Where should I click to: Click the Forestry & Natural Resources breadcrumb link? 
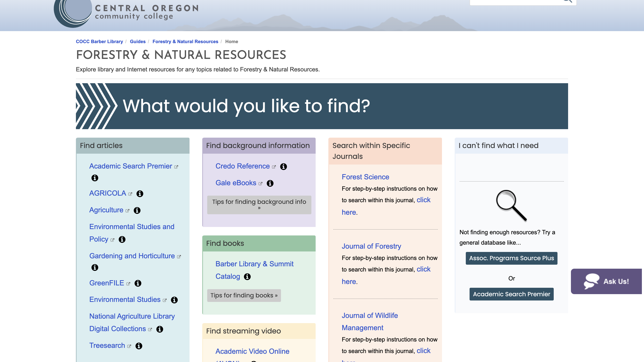pyautogui.click(x=185, y=41)
